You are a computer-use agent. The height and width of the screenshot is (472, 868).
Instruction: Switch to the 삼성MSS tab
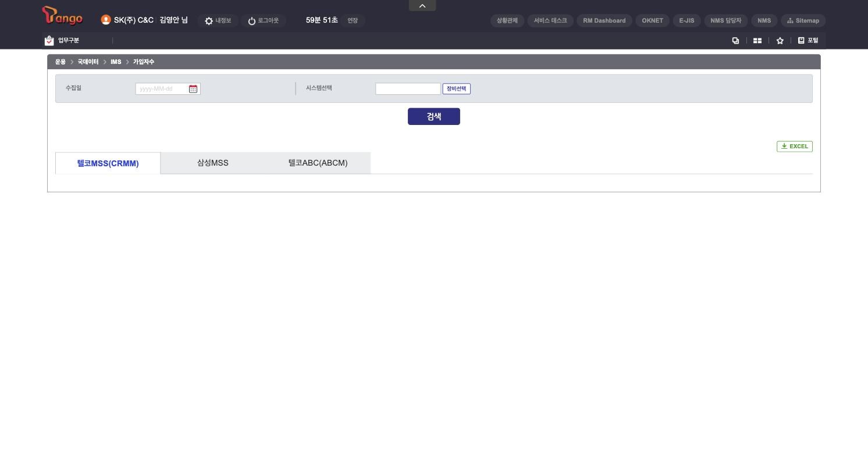pyautogui.click(x=213, y=163)
